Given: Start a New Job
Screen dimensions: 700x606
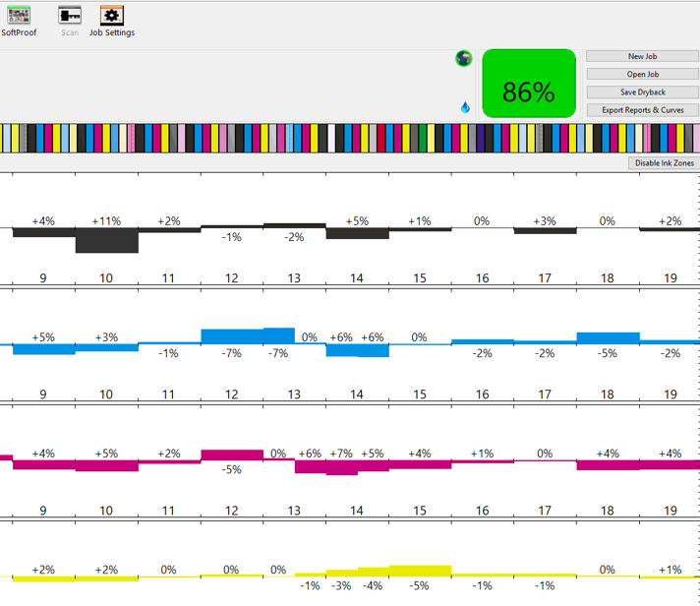Looking at the screenshot, I should pos(642,56).
